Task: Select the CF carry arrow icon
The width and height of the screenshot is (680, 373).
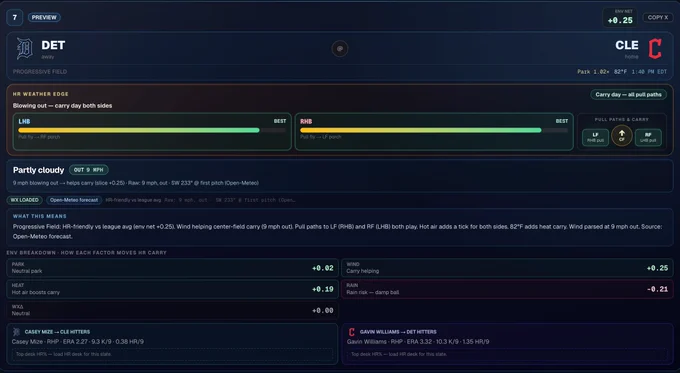Action: pyautogui.click(x=621, y=136)
